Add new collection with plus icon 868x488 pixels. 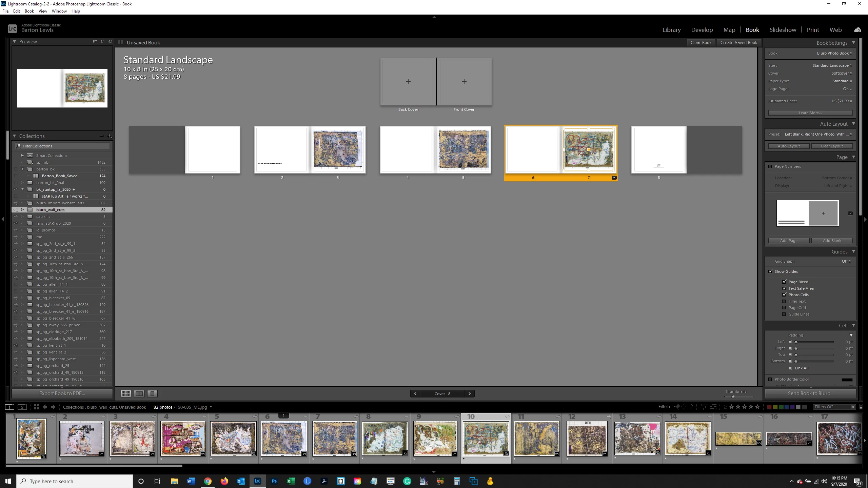[109, 136]
